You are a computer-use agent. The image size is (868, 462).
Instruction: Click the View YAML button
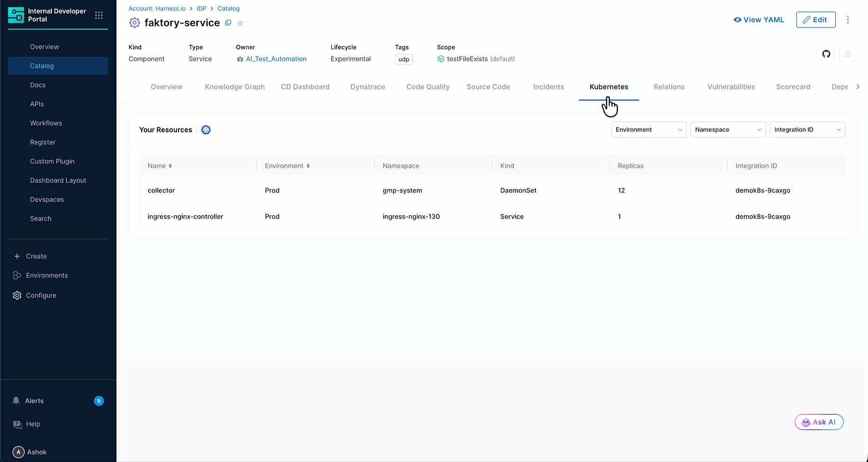[758, 20]
